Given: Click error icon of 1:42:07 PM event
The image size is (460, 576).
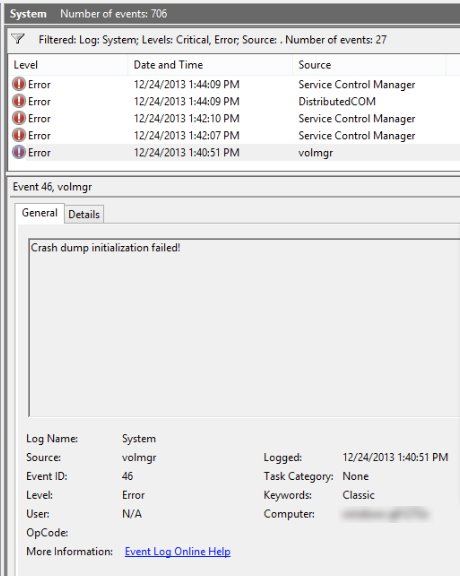Looking at the screenshot, I should tap(19, 135).
